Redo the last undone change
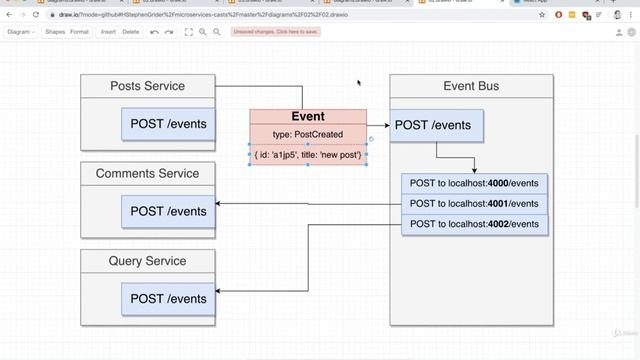 [x=169, y=32]
